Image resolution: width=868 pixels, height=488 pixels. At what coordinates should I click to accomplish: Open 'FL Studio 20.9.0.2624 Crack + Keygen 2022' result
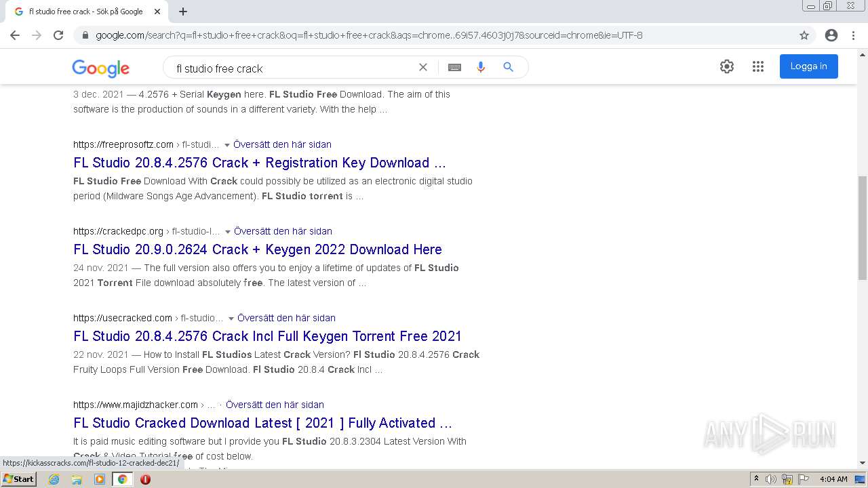[x=258, y=249]
